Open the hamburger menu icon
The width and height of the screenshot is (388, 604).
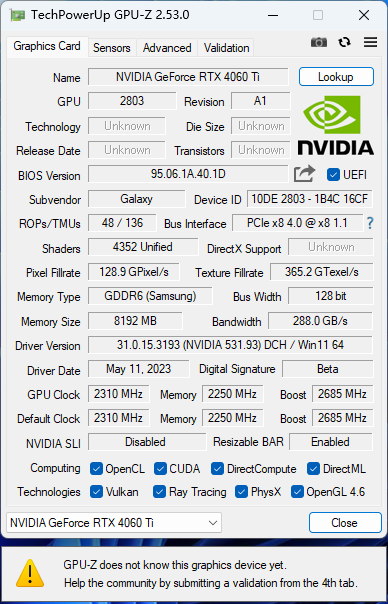tap(370, 42)
